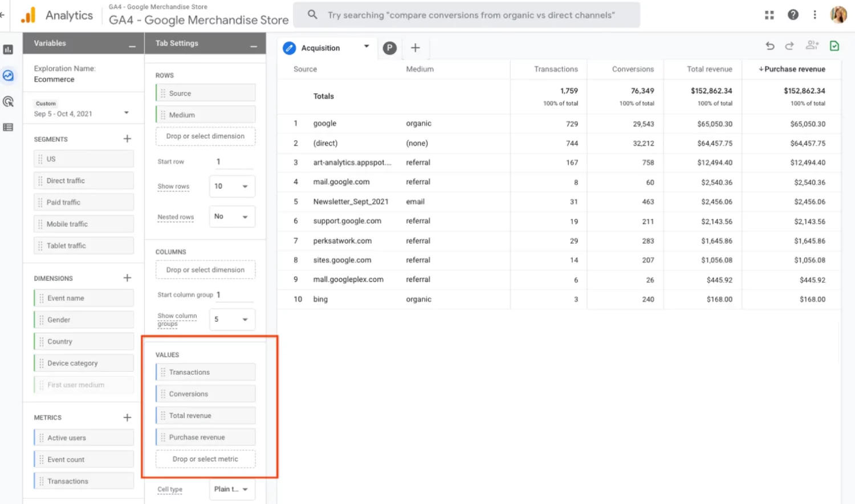This screenshot has height=504, width=855.
Task: Click the columns Drop or select dimension box
Action: [x=205, y=270]
